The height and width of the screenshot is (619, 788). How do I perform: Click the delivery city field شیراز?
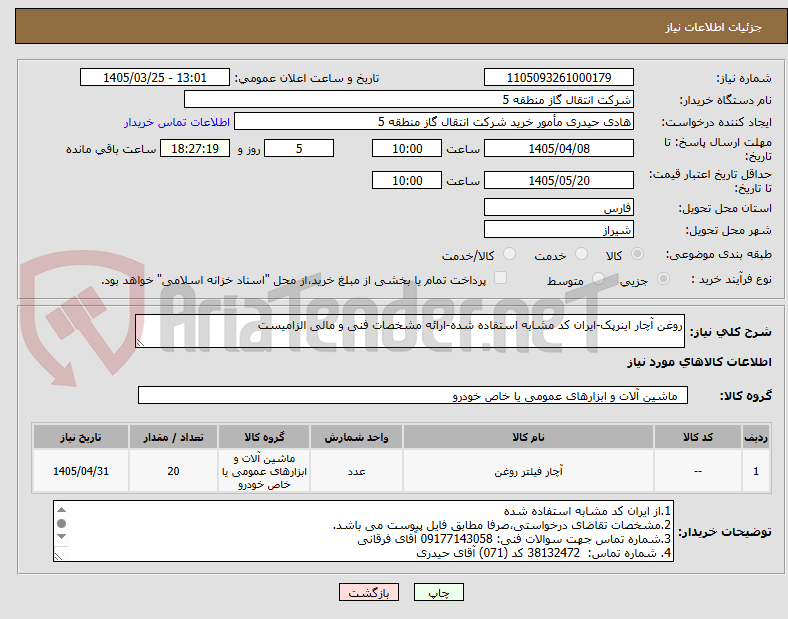point(558,230)
